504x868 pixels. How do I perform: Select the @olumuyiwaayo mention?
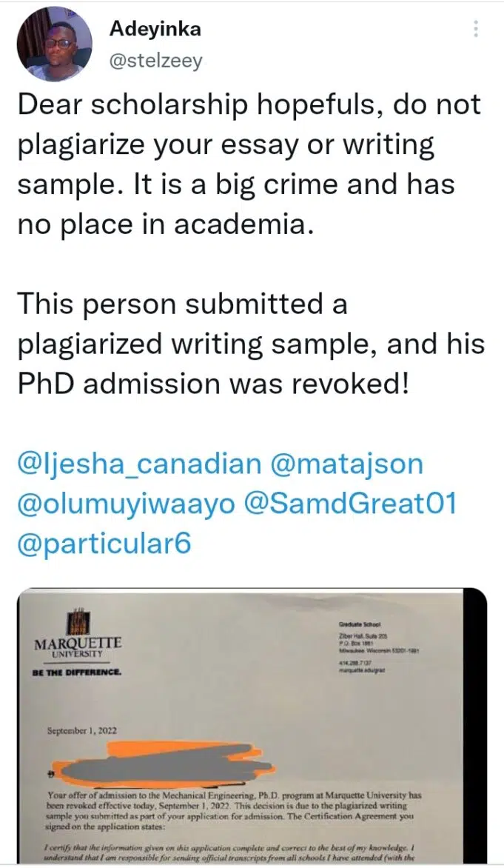pos(126,504)
